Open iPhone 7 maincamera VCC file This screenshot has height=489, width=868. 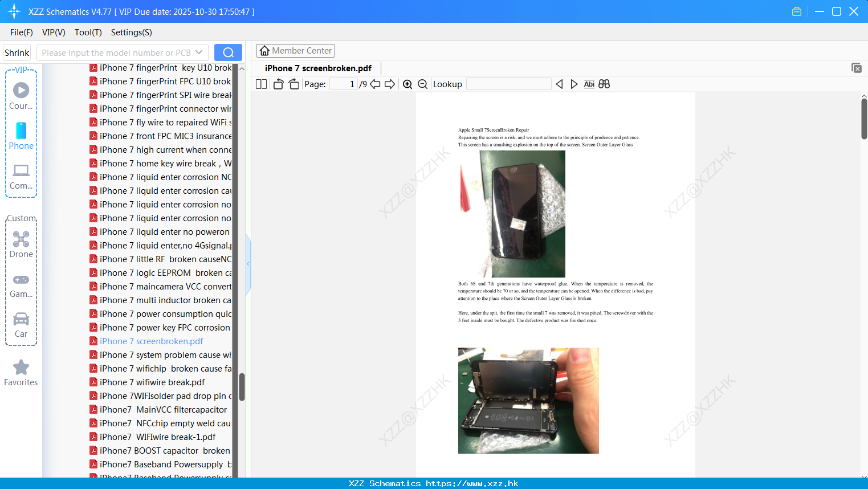pyautogui.click(x=161, y=287)
